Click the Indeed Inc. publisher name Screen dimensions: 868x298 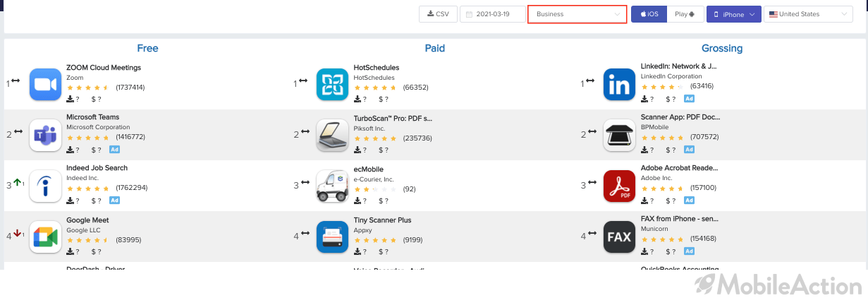click(x=82, y=179)
